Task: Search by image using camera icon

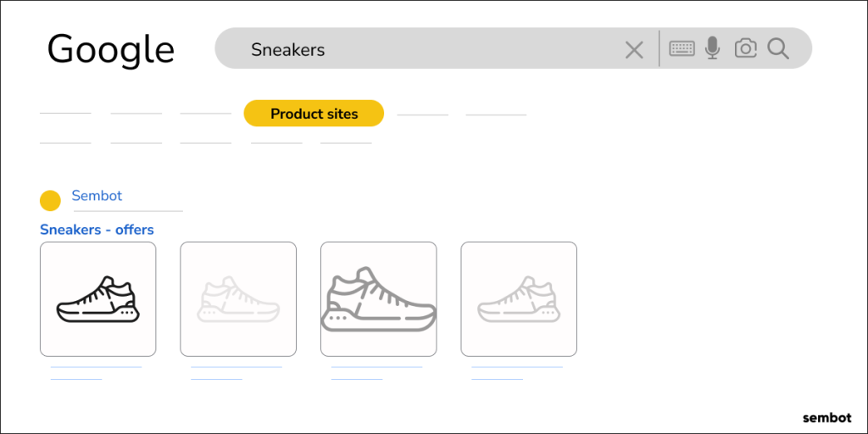Action: tap(746, 48)
